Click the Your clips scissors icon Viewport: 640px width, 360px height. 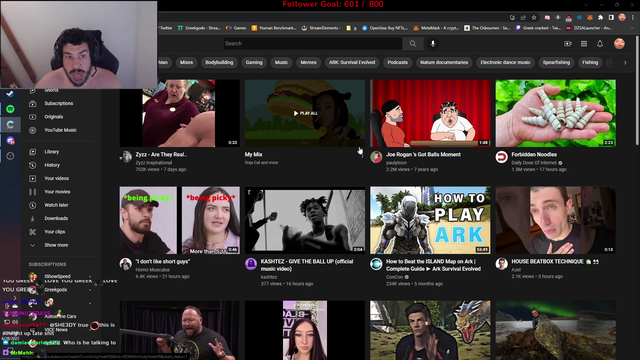tap(33, 232)
